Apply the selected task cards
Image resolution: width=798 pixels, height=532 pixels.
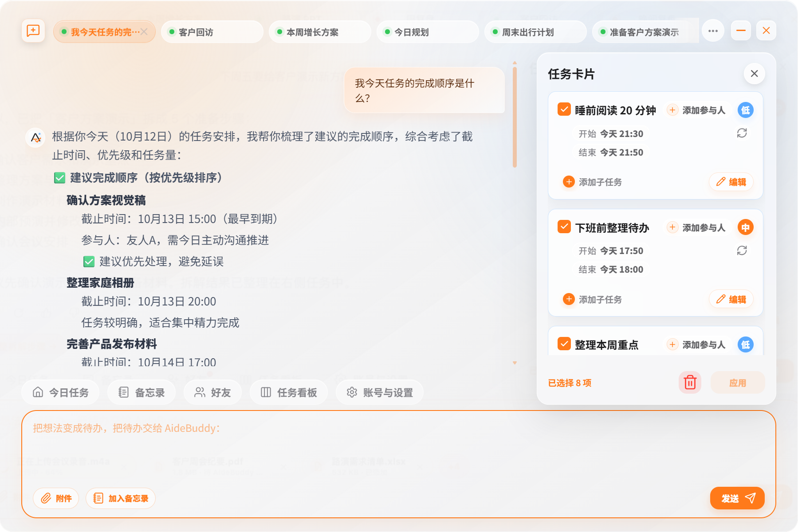pyautogui.click(x=738, y=383)
